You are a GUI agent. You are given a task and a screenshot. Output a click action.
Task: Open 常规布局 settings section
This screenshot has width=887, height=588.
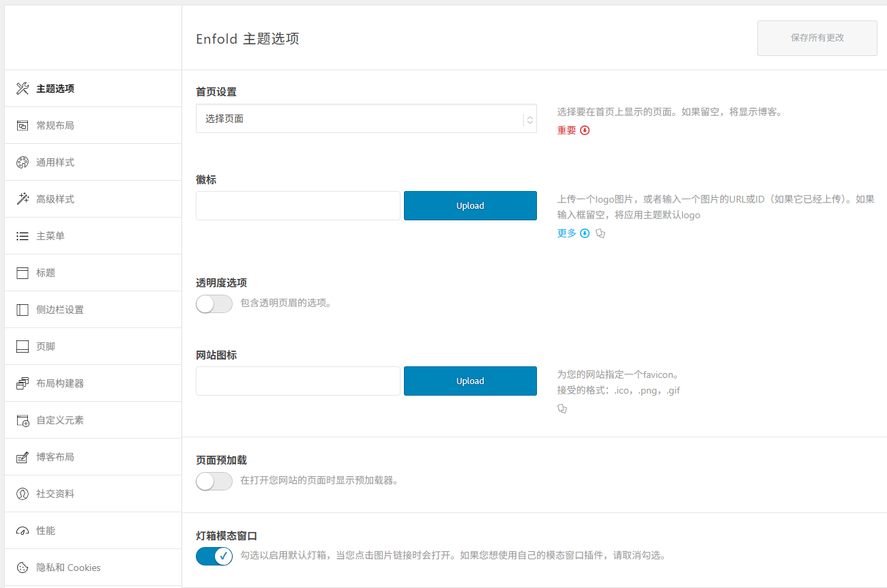coord(93,126)
